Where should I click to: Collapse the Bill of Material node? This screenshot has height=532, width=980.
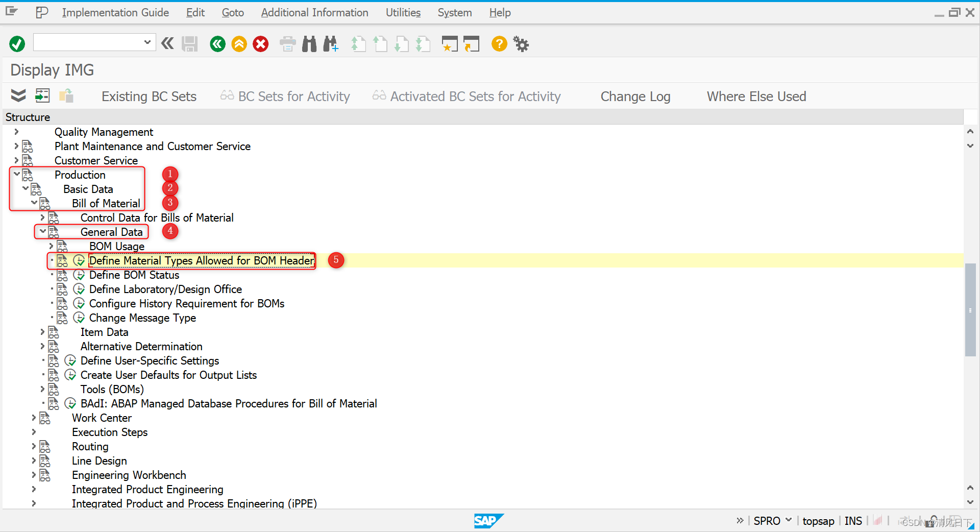(x=34, y=203)
